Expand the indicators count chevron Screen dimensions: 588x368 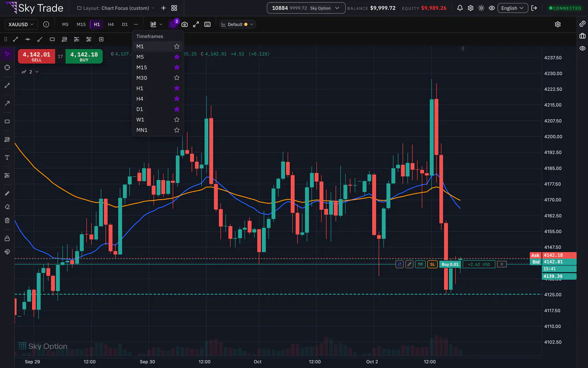point(37,72)
